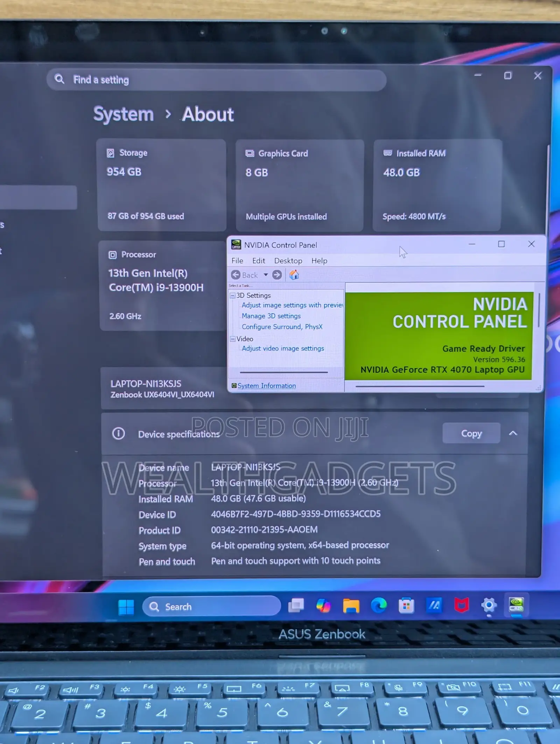Open Microsoft Store from the taskbar
560x744 pixels.
pos(406,605)
